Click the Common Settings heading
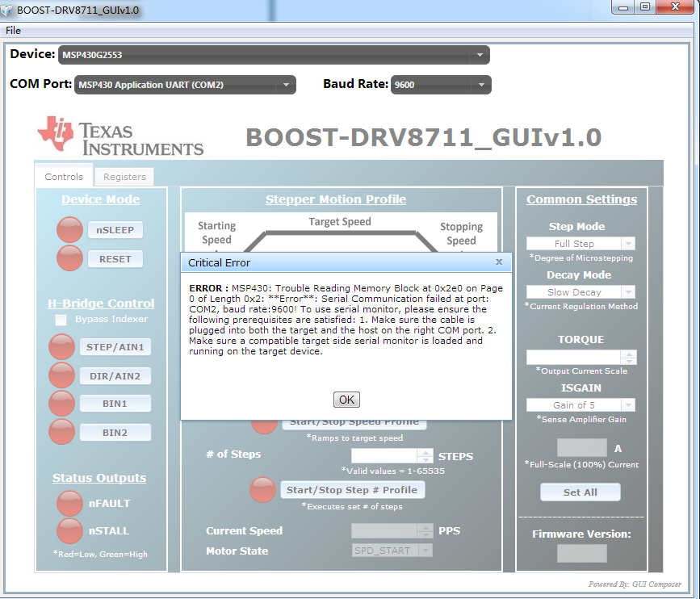Screen dimensions: 700x599 click(x=581, y=199)
